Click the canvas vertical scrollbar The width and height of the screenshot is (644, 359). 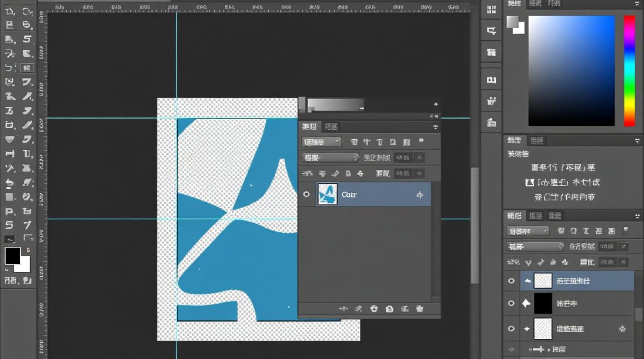tap(475, 225)
